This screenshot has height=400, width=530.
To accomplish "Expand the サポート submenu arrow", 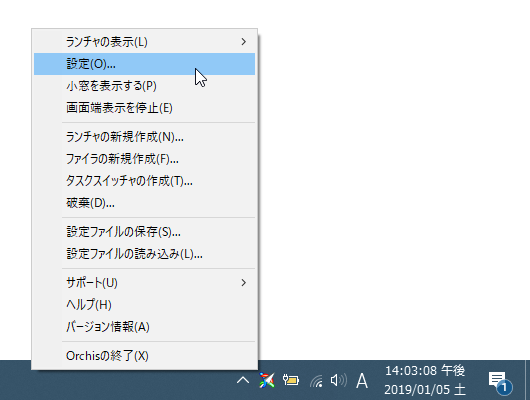I will pyautogui.click(x=243, y=283).
